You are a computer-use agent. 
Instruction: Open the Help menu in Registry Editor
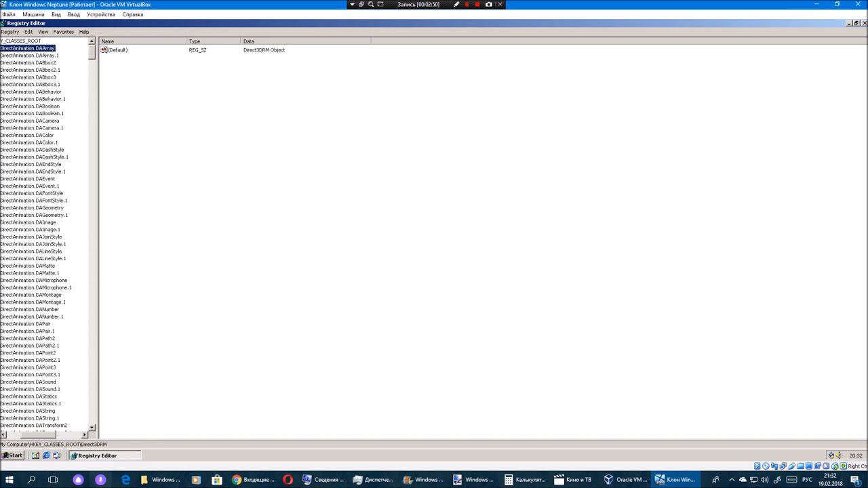click(x=84, y=32)
